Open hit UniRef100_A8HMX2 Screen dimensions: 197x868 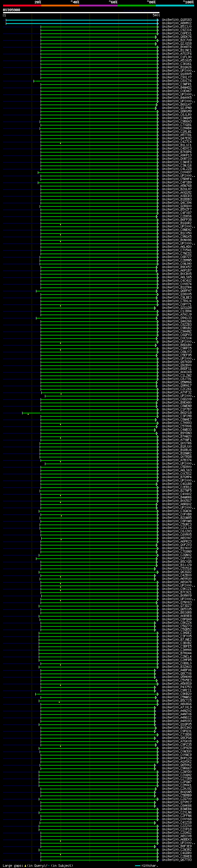(x=177, y=23)
